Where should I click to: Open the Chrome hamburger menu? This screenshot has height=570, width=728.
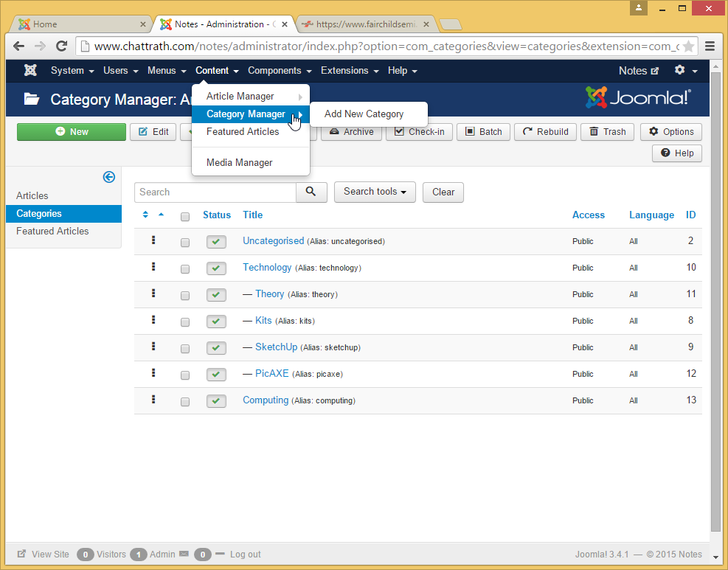(710, 46)
